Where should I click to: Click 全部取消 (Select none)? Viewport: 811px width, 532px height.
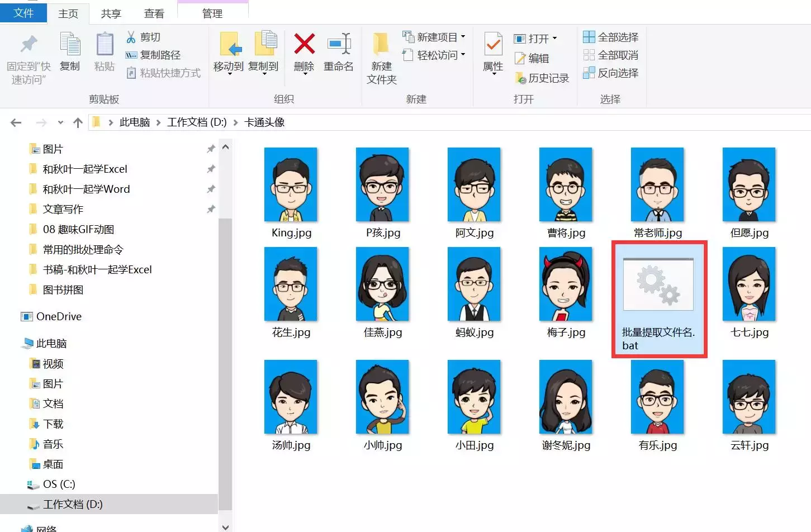pyautogui.click(x=610, y=55)
